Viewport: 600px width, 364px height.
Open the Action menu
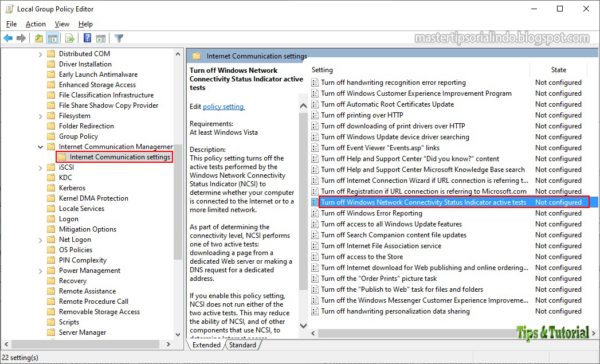click(35, 24)
